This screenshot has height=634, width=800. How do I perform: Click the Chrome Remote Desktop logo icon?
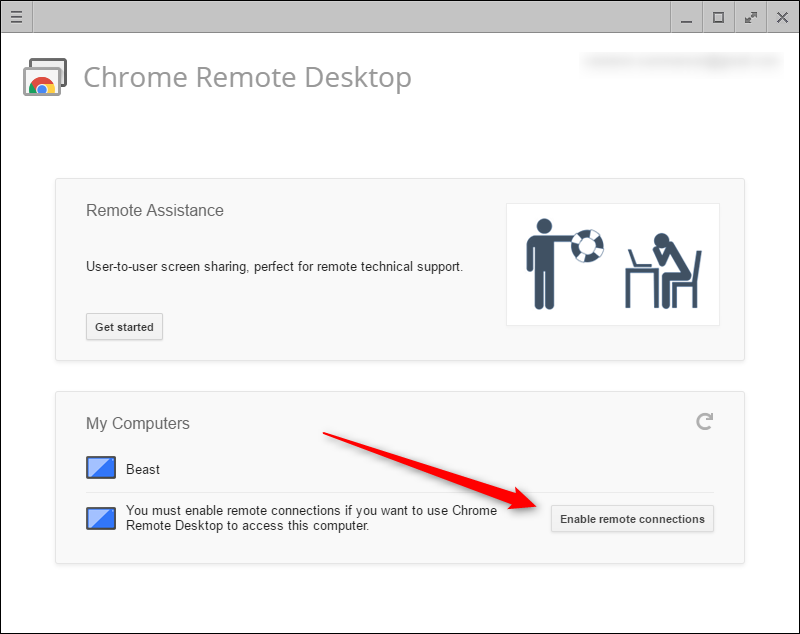pyautogui.click(x=44, y=78)
